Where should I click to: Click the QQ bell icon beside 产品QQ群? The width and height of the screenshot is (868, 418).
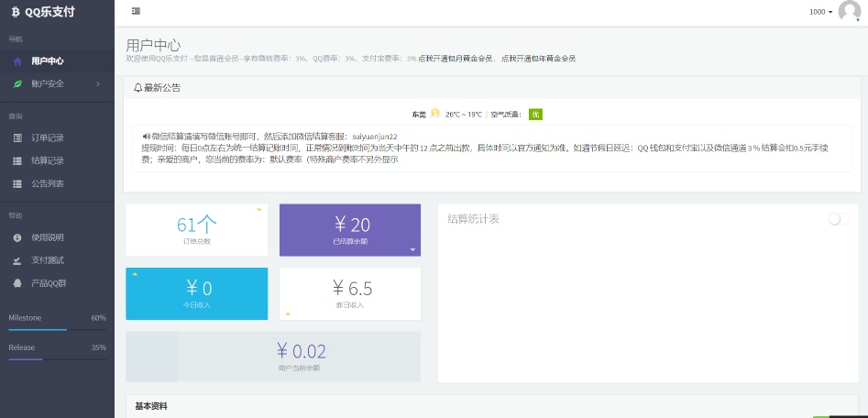[x=17, y=283]
